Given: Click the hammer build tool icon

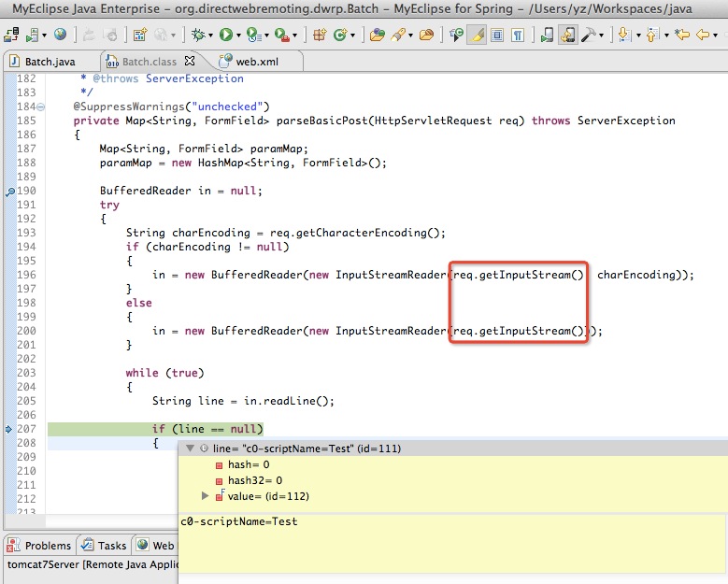Looking at the screenshot, I should tap(588, 35).
